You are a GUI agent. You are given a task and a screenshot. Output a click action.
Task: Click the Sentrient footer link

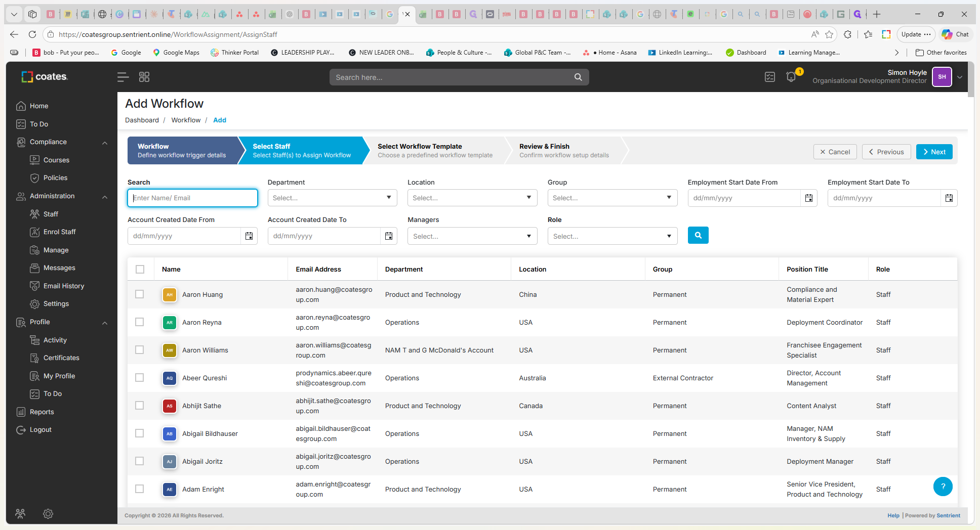click(x=948, y=515)
